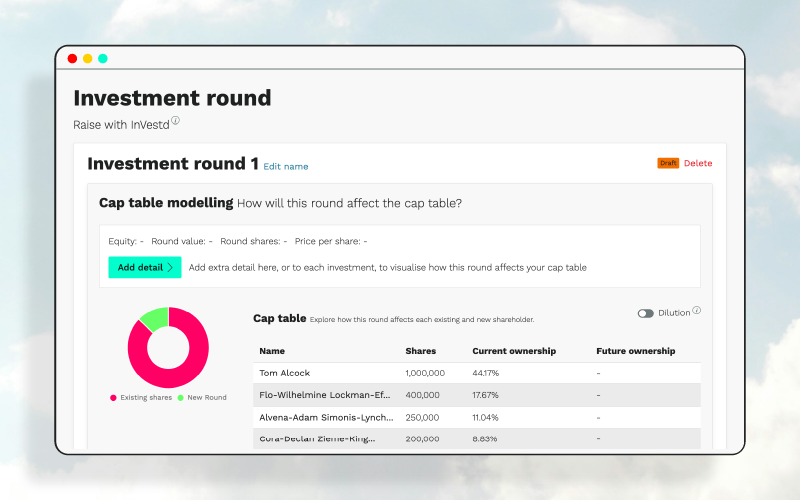Click the Cap table section heading
The image size is (800, 500).
coord(280,318)
